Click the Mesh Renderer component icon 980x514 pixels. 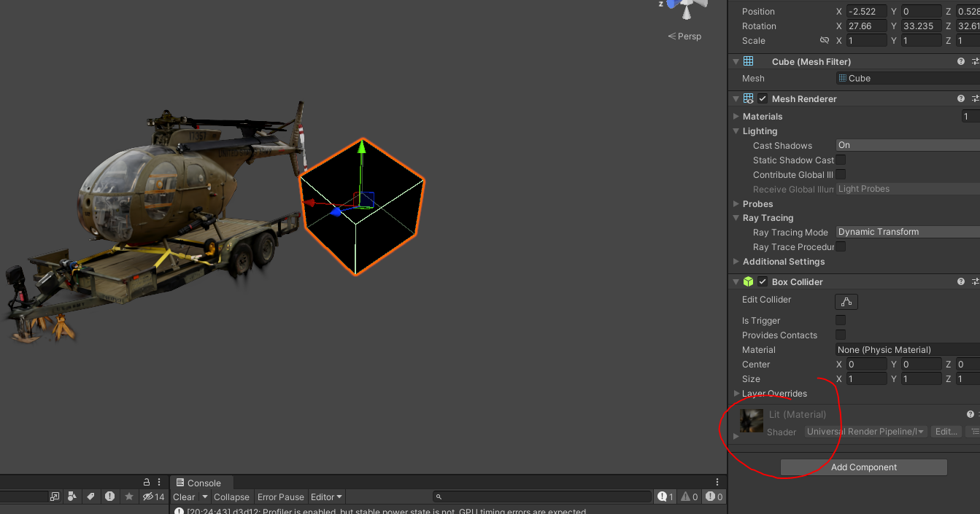pyautogui.click(x=747, y=98)
